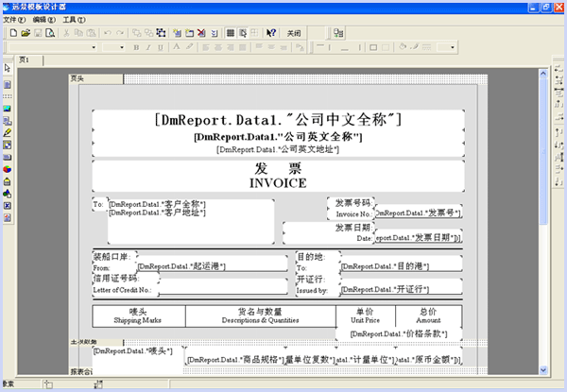Select the arrow pointer tool
The height and width of the screenshot is (392, 567).
[8, 68]
